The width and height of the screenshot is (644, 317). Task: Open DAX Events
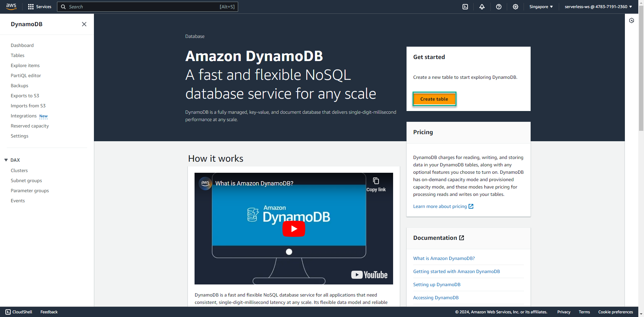click(x=18, y=201)
